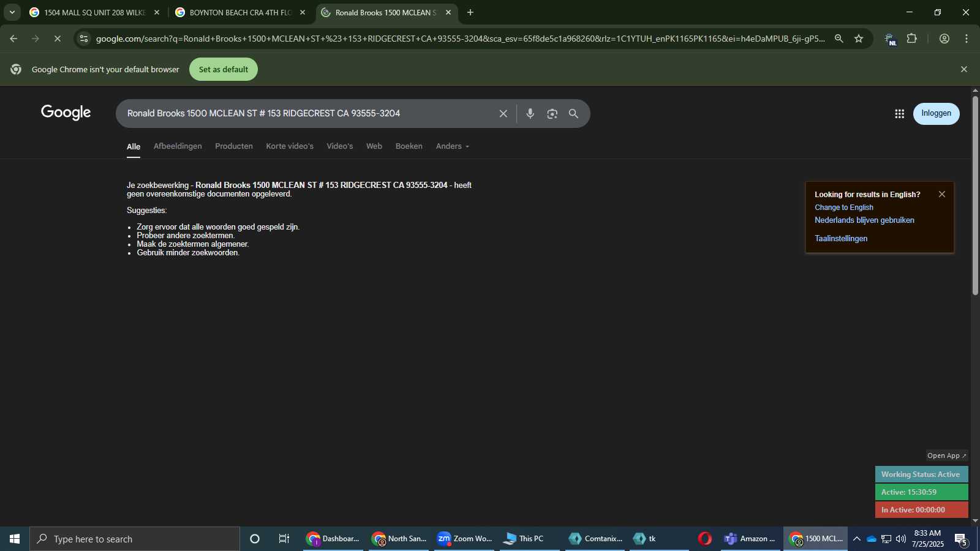
Task: Open Dashboard Chrome window on taskbar
Action: [x=333, y=539]
